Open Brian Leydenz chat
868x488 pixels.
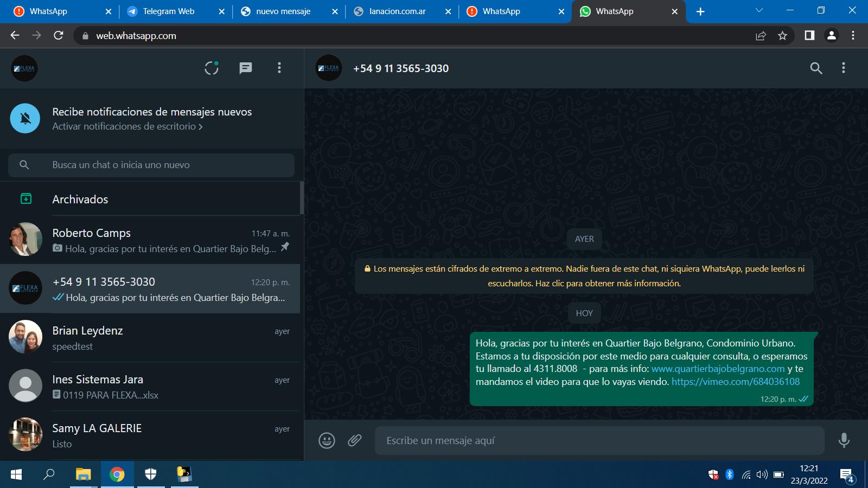tap(150, 338)
